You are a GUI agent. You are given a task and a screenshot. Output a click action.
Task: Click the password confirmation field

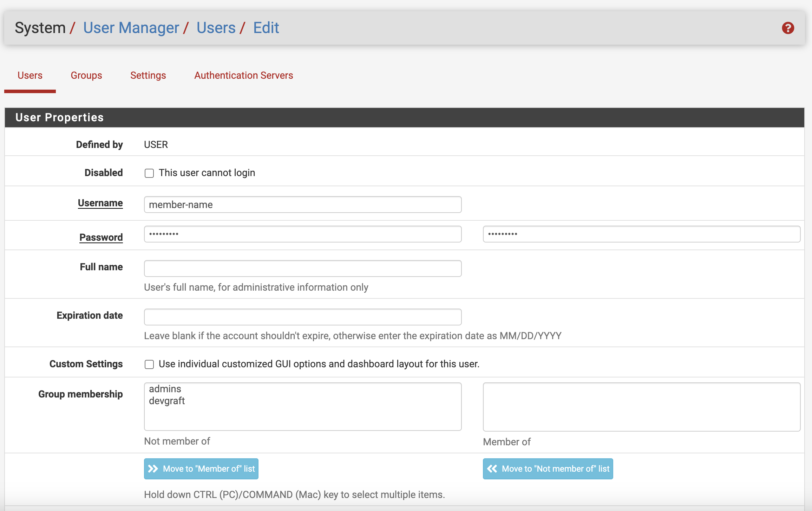(x=641, y=234)
